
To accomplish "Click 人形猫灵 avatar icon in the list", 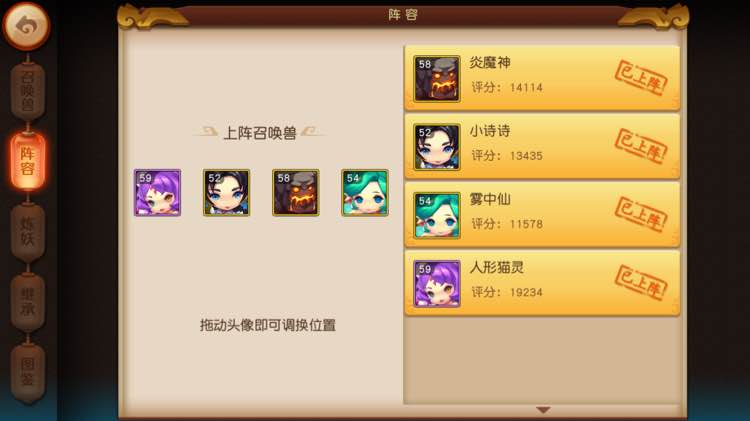I will (437, 284).
